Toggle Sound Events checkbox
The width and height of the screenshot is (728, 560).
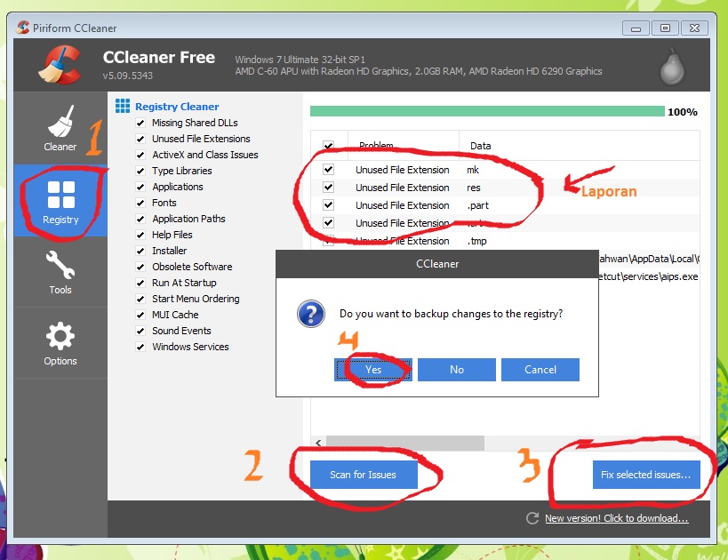tap(140, 331)
